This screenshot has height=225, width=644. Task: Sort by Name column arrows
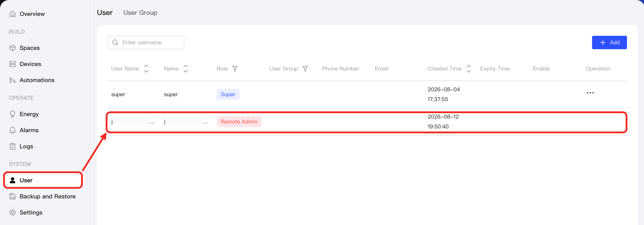(x=185, y=69)
